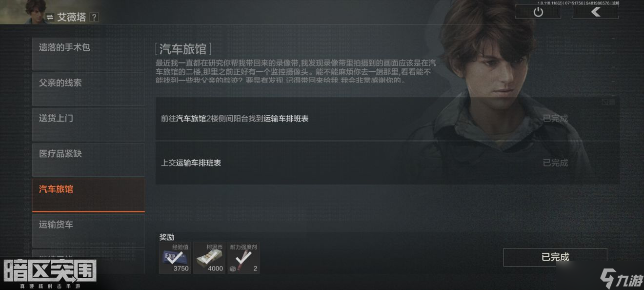Select the 医疗品紧缺 quest
This screenshot has height=290, width=644.
[x=88, y=160]
